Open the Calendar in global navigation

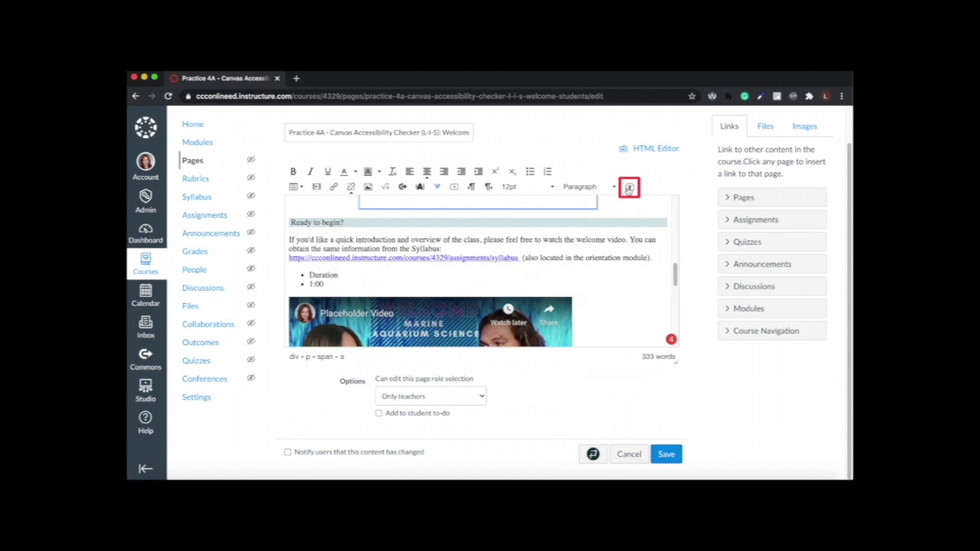click(x=145, y=295)
